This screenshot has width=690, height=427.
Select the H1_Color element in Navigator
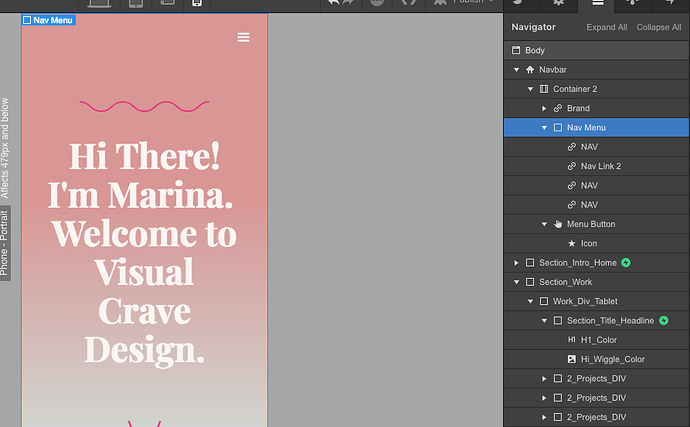(x=598, y=340)
